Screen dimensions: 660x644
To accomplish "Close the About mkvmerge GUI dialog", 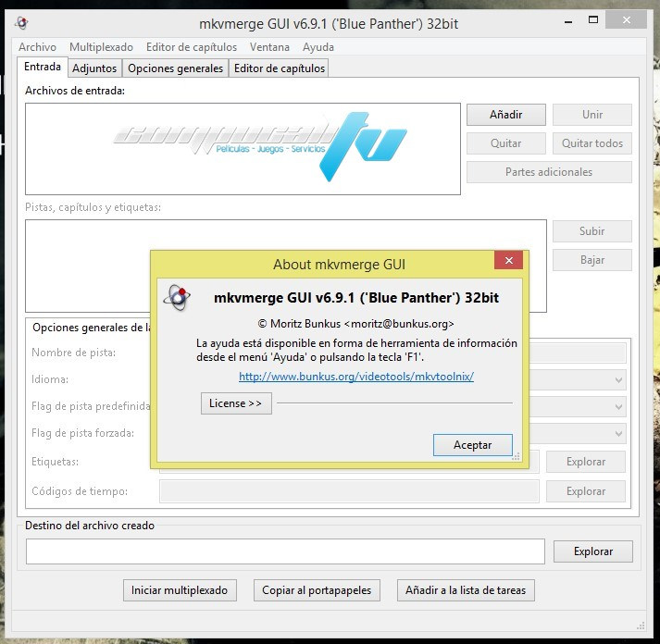I will pos(508,260).
